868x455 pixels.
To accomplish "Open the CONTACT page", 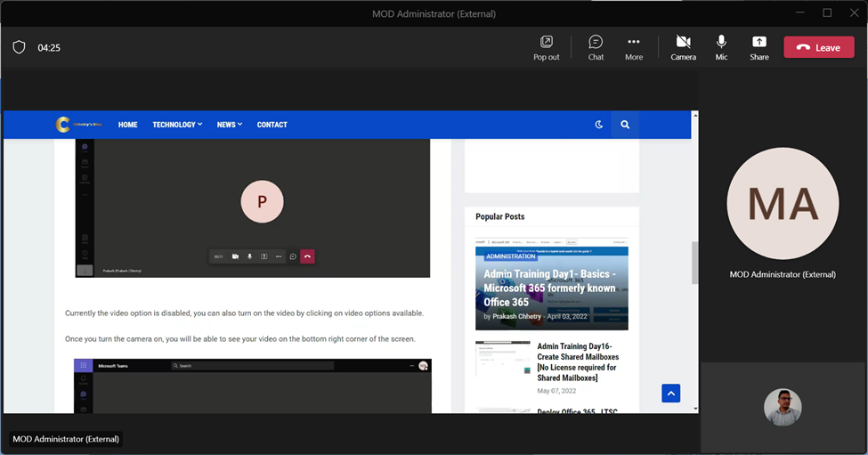I will [272, 125].
